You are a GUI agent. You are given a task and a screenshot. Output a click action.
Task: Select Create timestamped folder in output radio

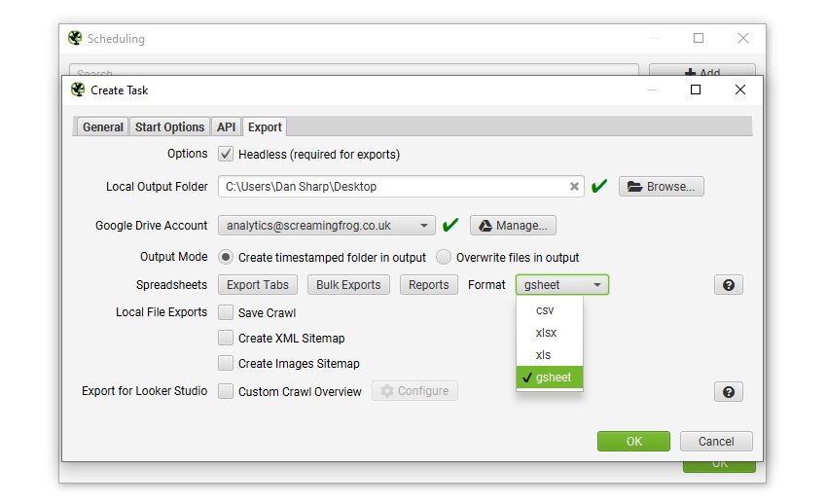(x=226, y=257)
